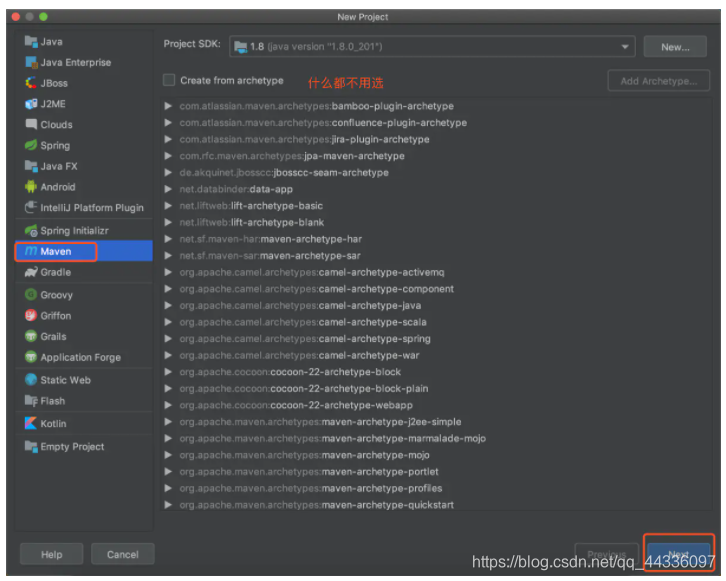Click the SDK folder icon in combo box
726x581 pixels.
click(241, 47)
